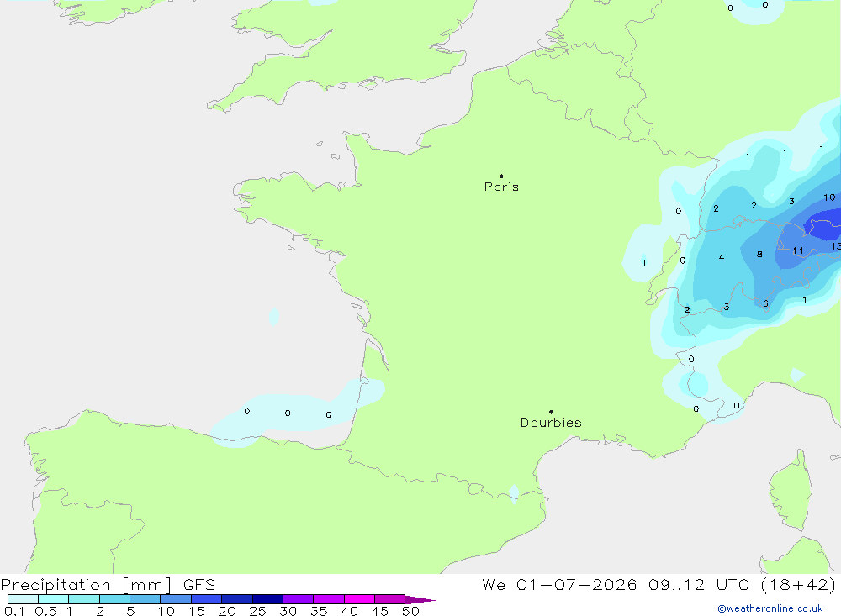Click the '25' legend scale label
Viewport: 841px width, 616px height.
click(x=257, y=611)
